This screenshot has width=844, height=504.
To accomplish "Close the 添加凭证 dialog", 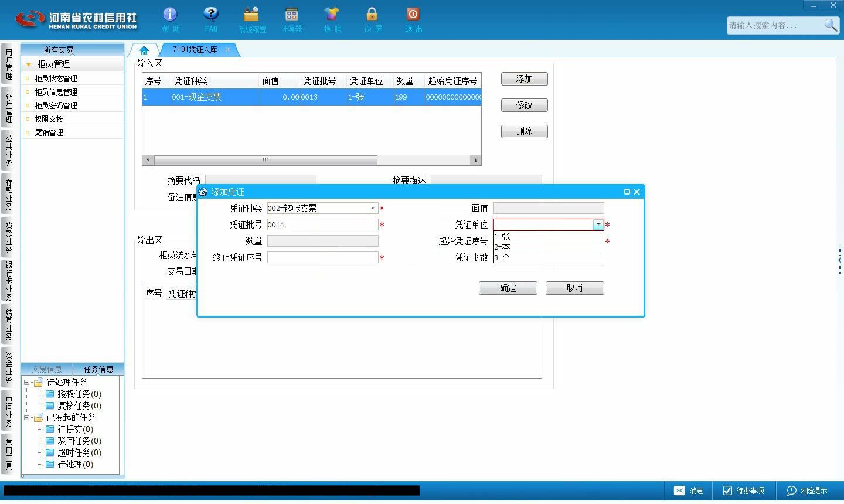I will [x=637, y=192].
